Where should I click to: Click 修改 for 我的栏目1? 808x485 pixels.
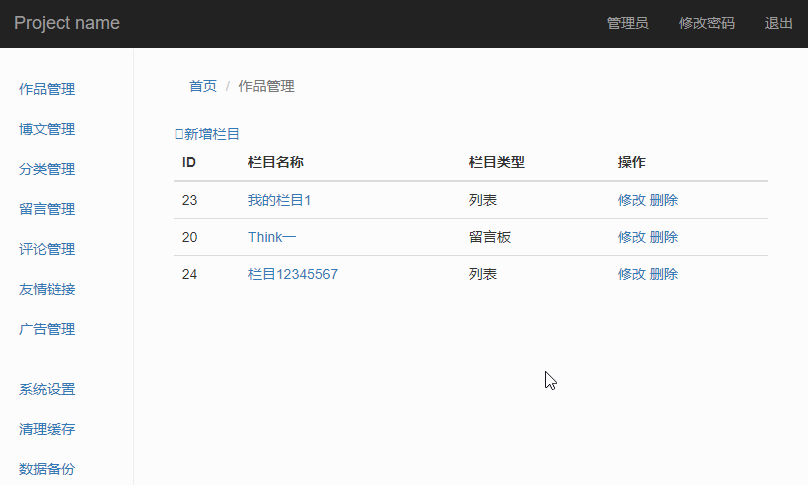632,200
